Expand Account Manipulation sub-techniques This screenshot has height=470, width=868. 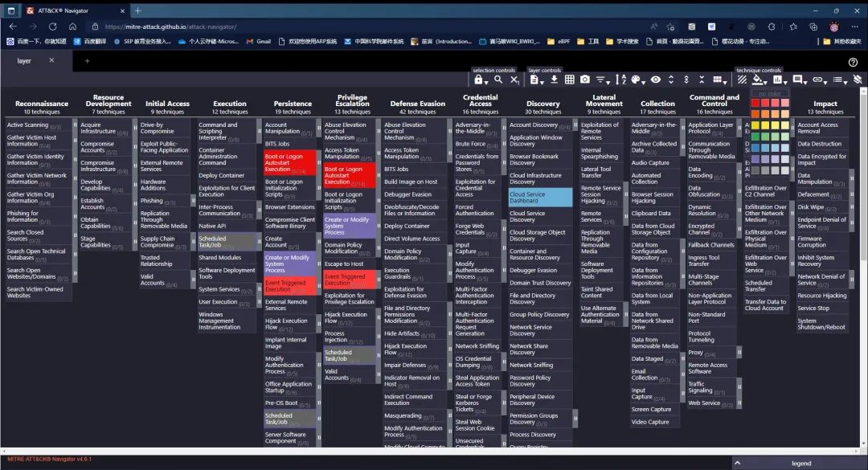(x=319, y=129)
